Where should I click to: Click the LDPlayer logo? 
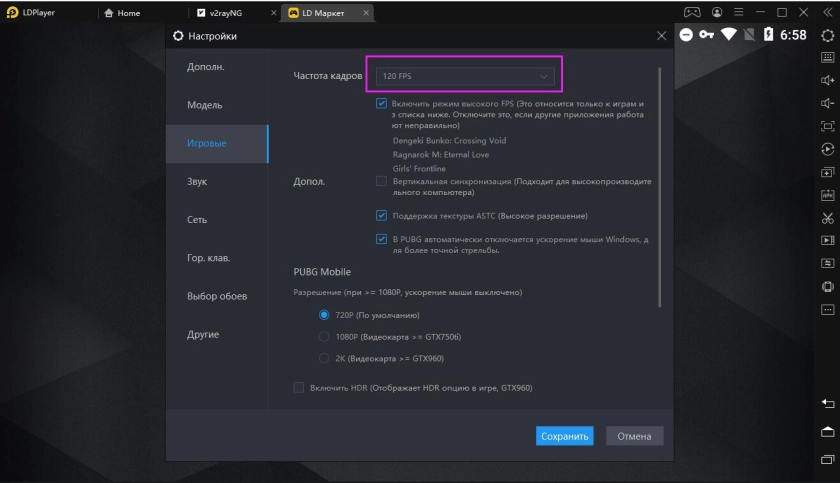[12, 12]
